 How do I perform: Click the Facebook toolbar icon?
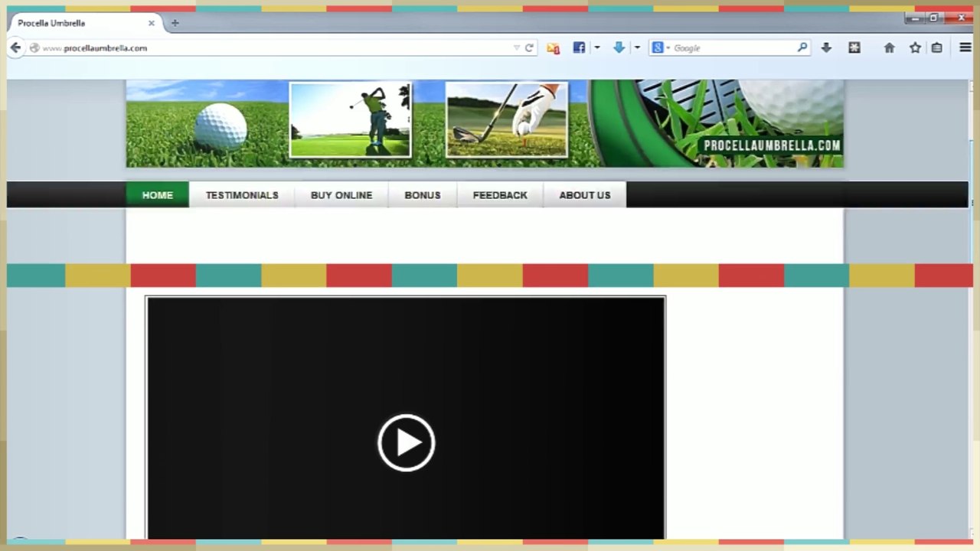coord(579,47)
